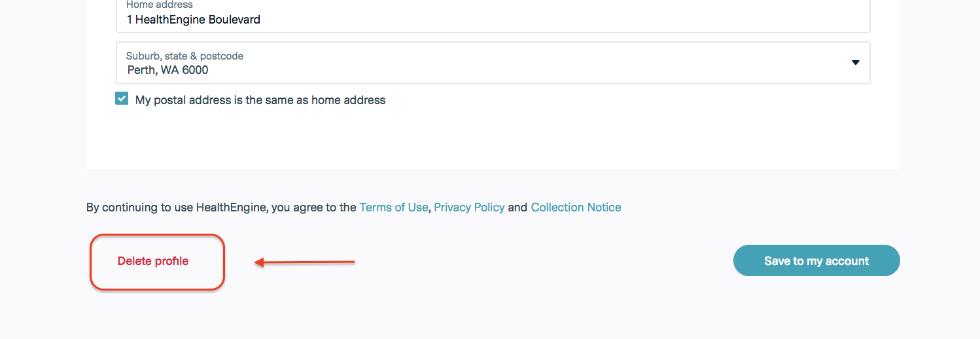980x339 pixels.
Task: Click the red Delete profile link
Action: pyautogui.click(x=153, y=261)
